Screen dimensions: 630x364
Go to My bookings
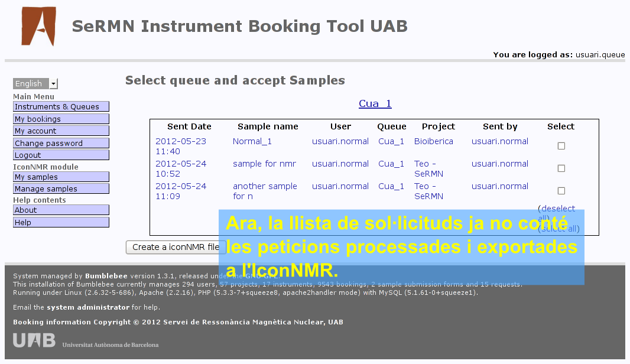(61, 119)
